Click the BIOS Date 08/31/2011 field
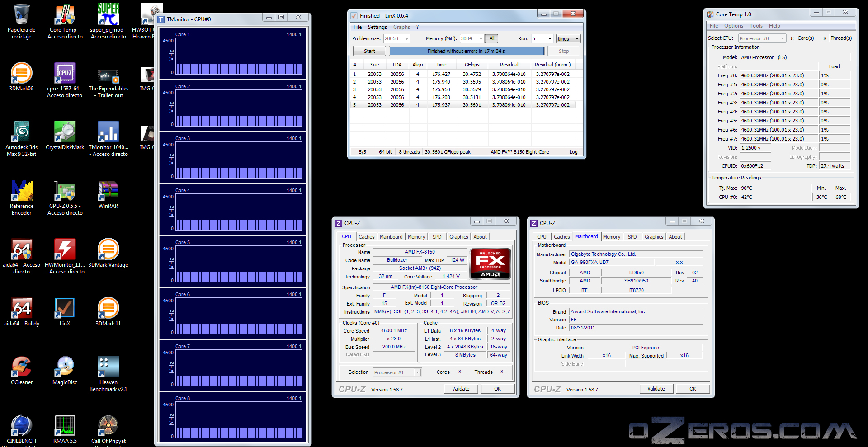868x447 pixels. click(636, 328)
